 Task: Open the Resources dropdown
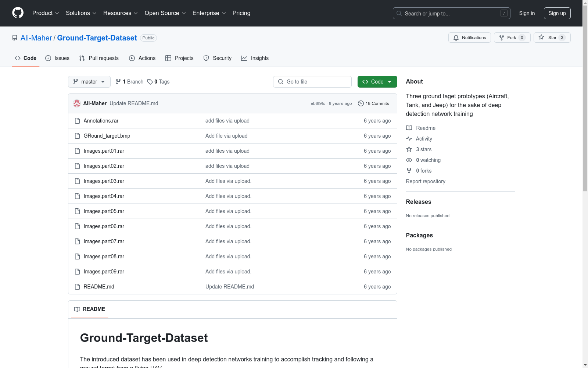pos(121,13)
